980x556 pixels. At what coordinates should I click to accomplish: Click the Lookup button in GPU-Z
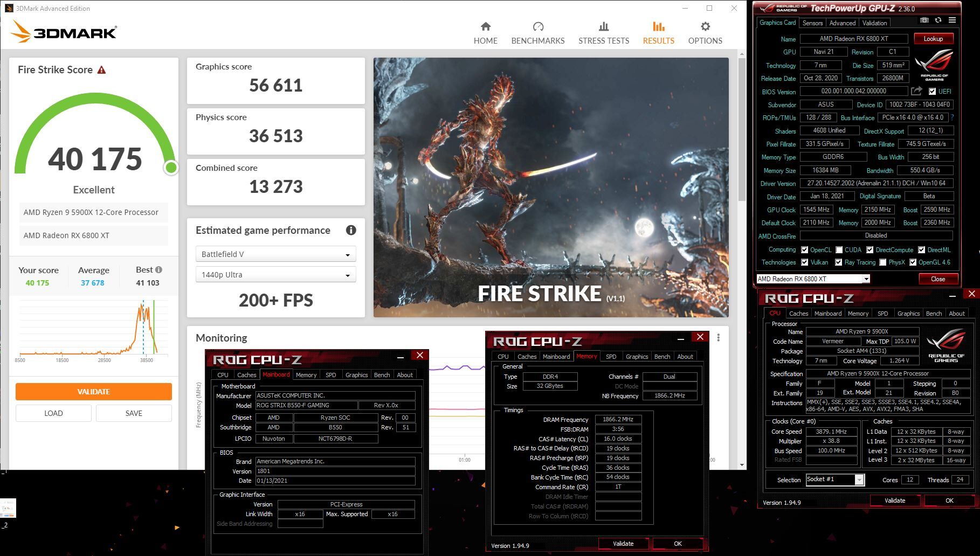933,39
